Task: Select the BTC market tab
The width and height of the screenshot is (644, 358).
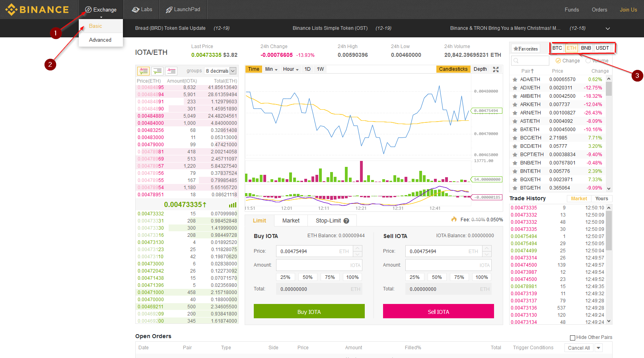Action: pos(557,48)
